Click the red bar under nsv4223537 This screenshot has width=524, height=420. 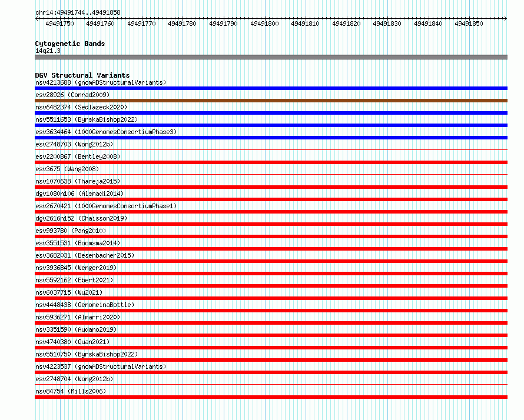point(271,372)
